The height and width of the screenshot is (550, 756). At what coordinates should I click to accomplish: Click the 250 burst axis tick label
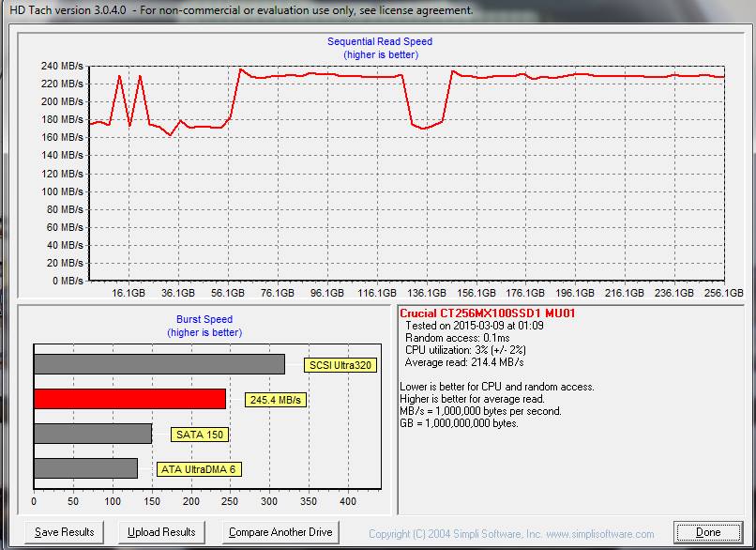[230, 501]
